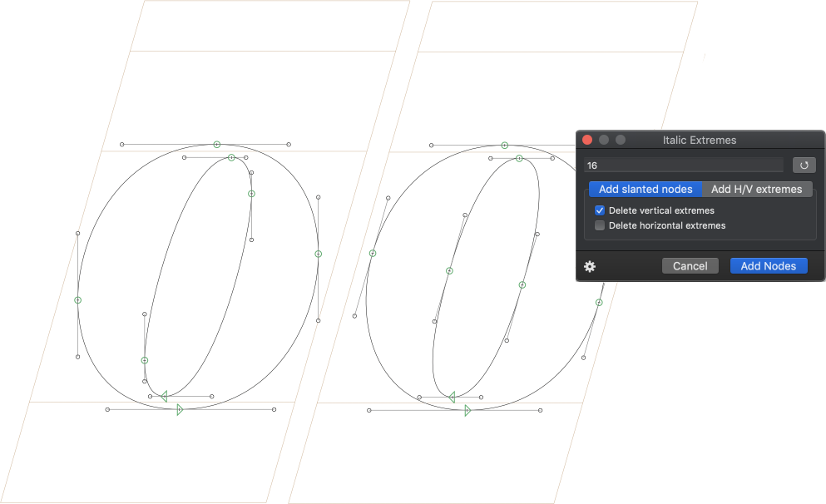Toggle Delete horizontal extremes checkbox

(600, 225)
